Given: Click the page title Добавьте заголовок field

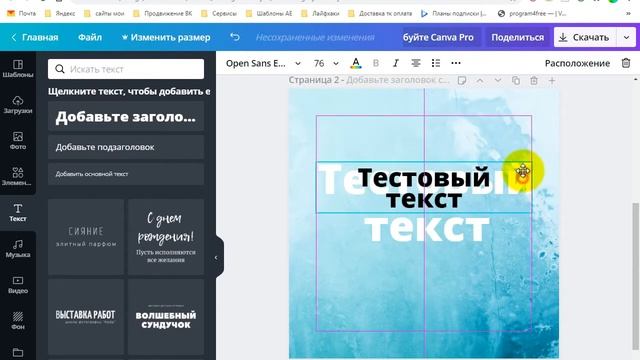Looking at the screenshot, I should click(398, 80).
